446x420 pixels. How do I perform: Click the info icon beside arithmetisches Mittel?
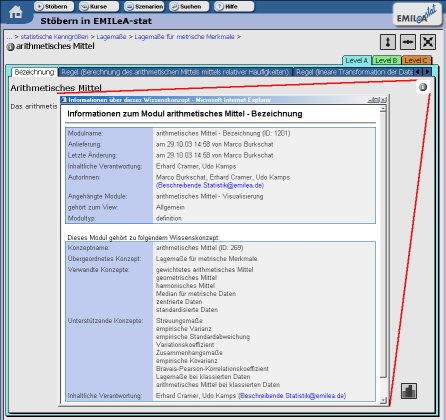pyautogui.click(x=10, y=47)
